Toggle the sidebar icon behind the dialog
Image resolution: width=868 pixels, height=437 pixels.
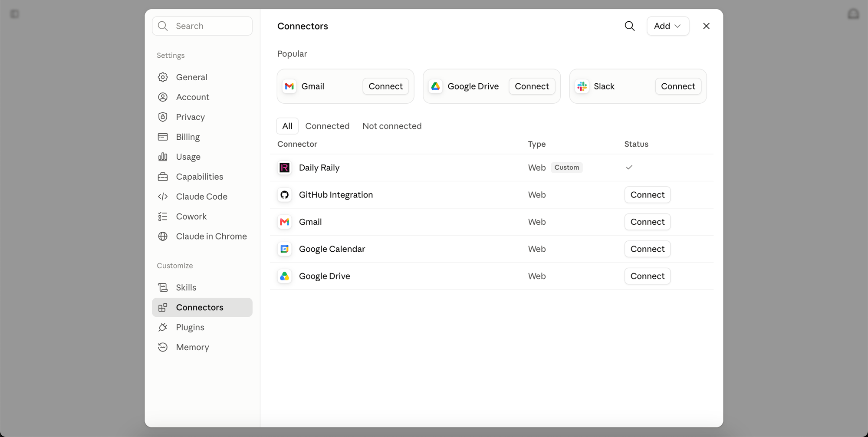click(x=15, y=14)
